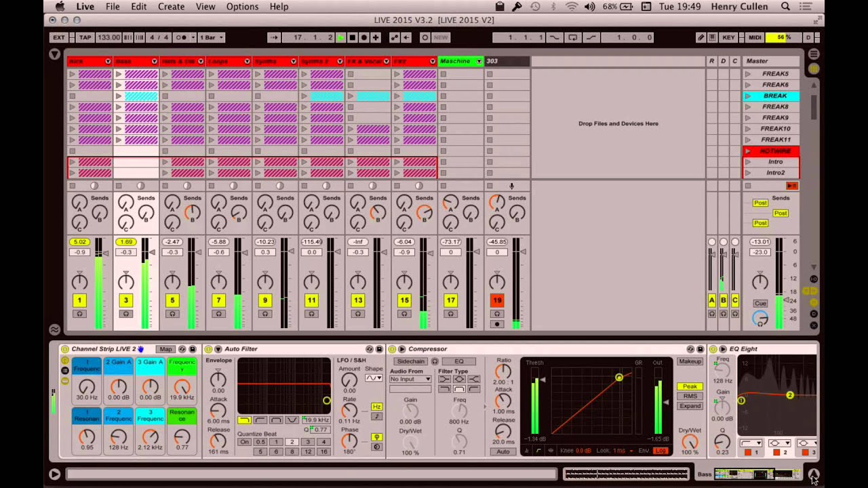Click the transport Stop button
This screenshot has height=488, width=868.
pyautogui.click(x=352, y=37)
